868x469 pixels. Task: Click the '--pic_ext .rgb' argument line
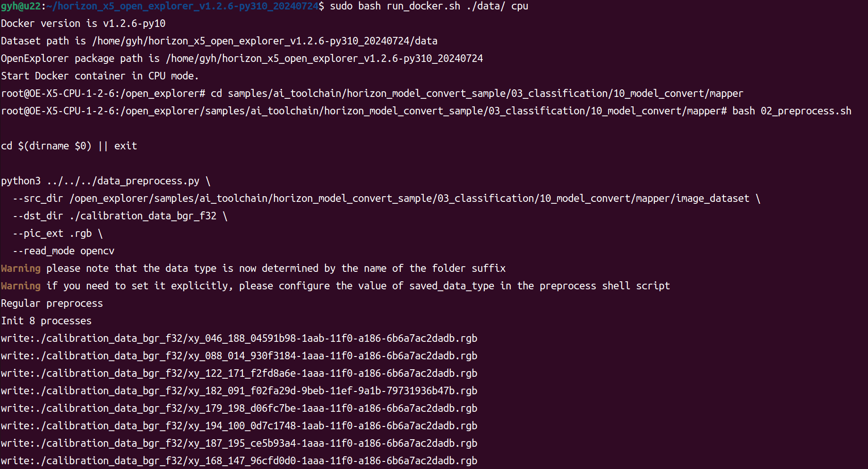pos(58,234)
